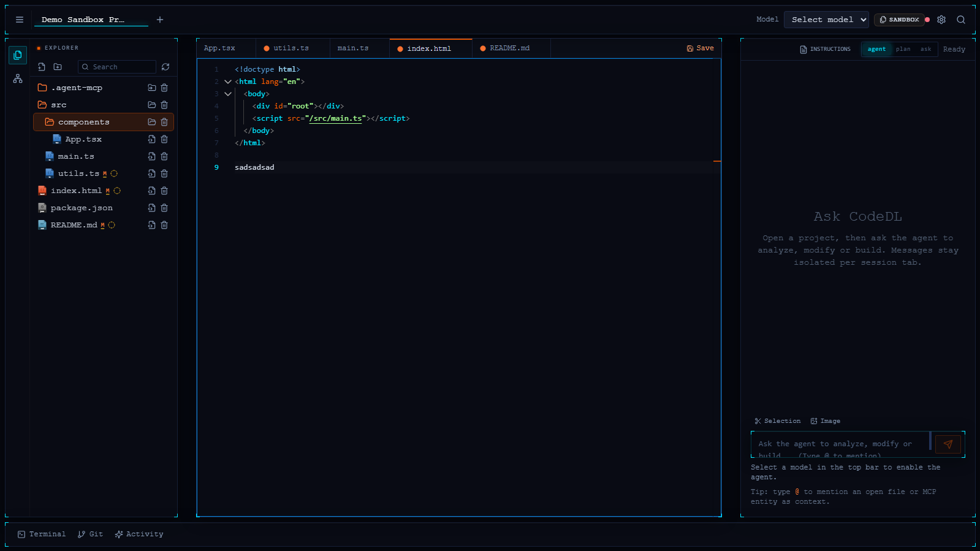Save the current file
This screenshot has width=980, height=551.
pos(701,48)
